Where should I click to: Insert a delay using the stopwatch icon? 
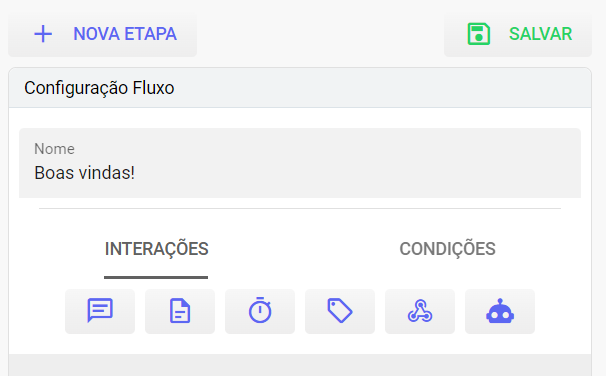coord(260,311)
